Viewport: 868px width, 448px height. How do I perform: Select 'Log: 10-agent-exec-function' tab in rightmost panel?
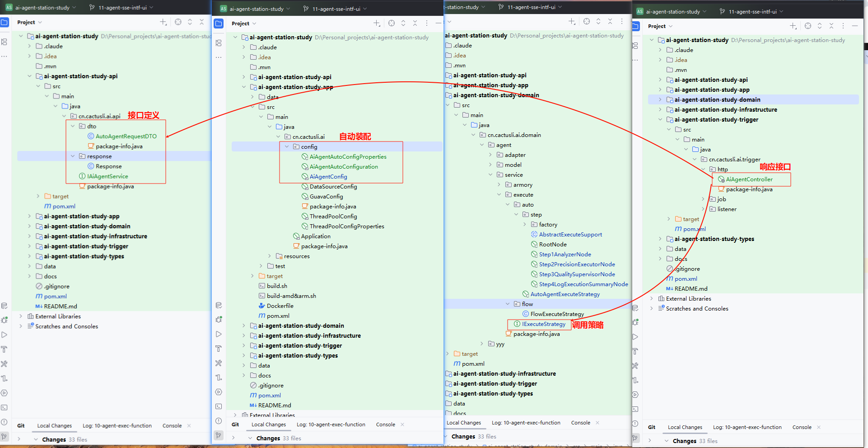(x=747, y=427)
